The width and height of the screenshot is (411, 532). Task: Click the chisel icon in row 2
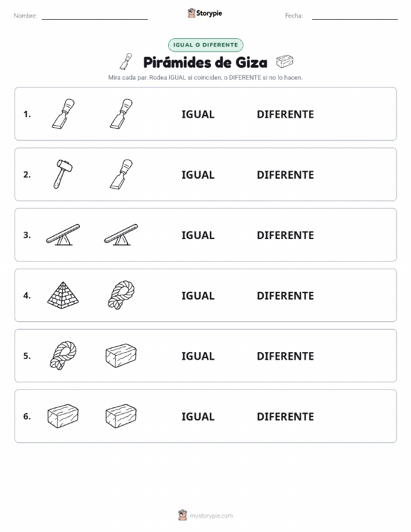coord(121,174)
